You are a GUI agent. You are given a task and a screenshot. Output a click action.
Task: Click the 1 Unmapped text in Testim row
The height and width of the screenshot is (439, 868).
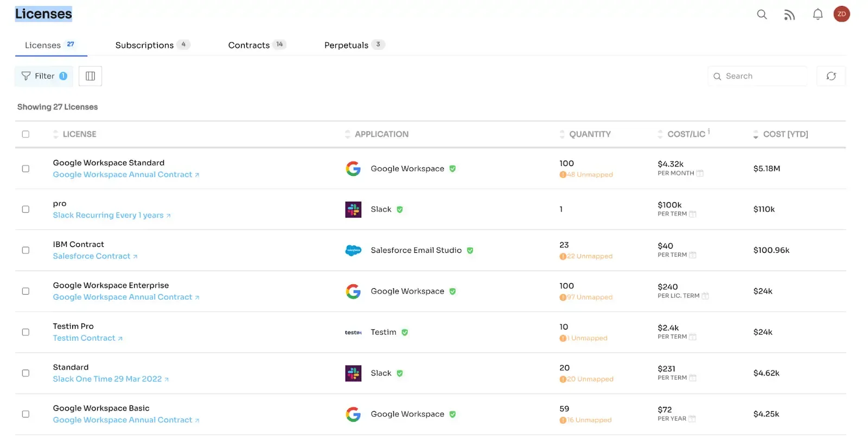click(588, 338)
